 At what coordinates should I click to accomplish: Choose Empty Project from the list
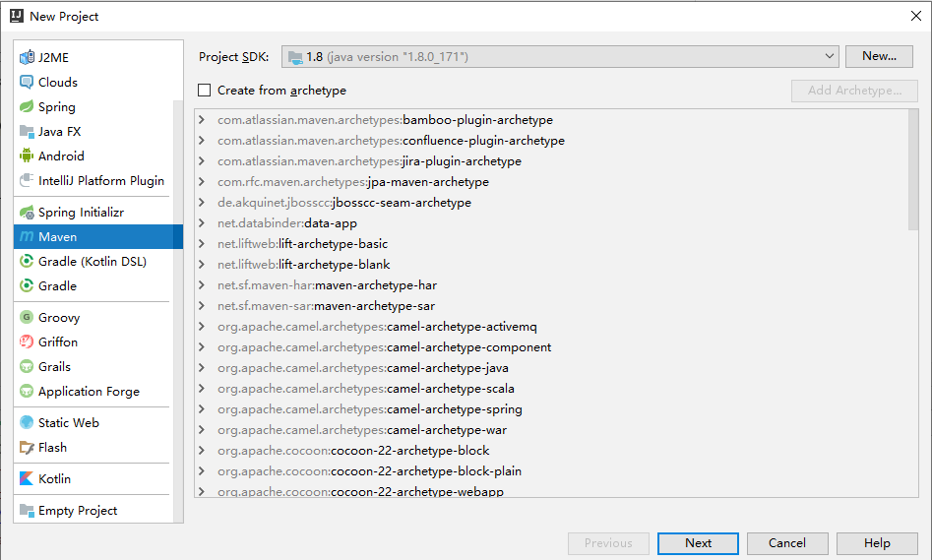pyautogui.click(x=77, y=511)
